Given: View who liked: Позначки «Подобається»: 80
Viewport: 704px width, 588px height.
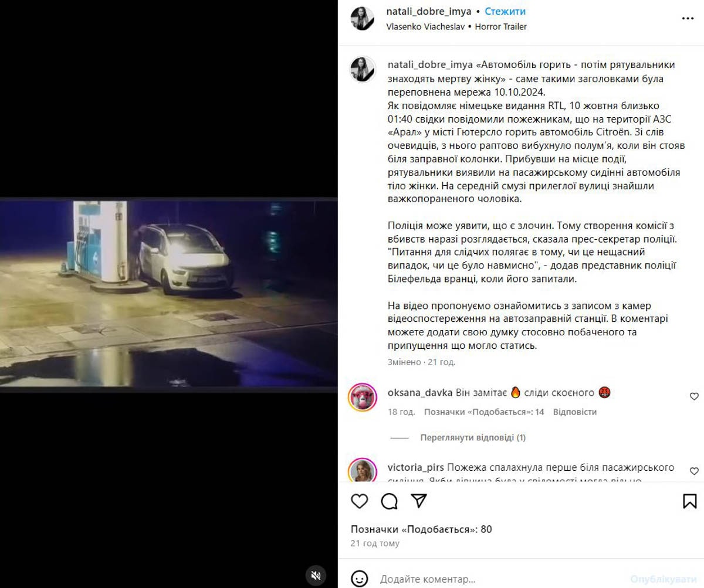Looking at the screenshot, I should (421, 529).
